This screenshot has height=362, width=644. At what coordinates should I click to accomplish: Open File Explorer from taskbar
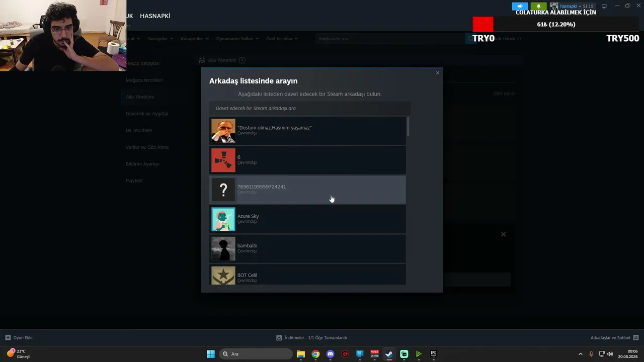click(301, 354)
